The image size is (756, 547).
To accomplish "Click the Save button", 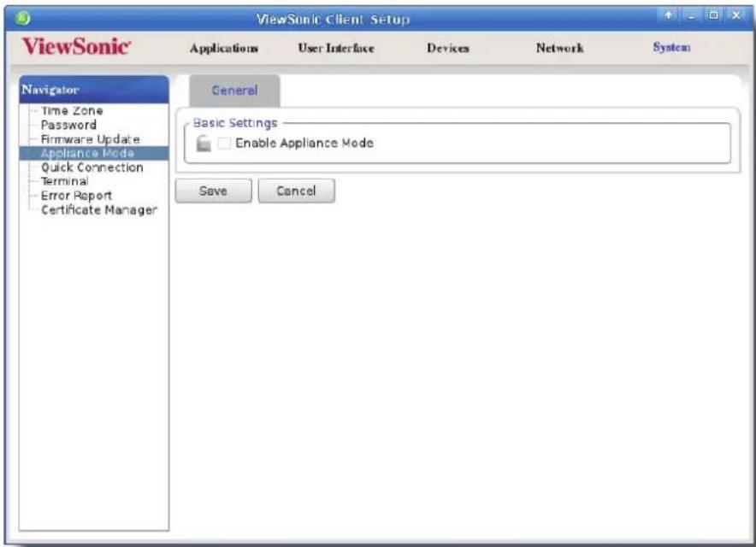I will tap(213, 191).
